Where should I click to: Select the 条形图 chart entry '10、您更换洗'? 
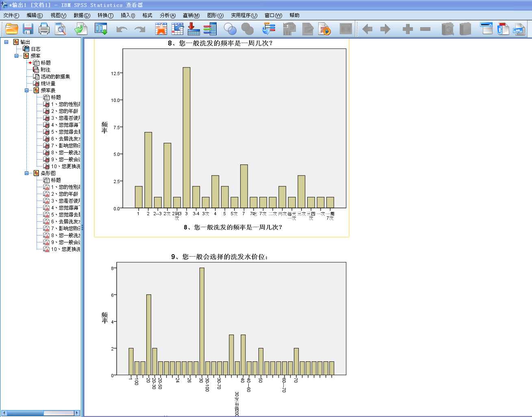click(65, 249)
